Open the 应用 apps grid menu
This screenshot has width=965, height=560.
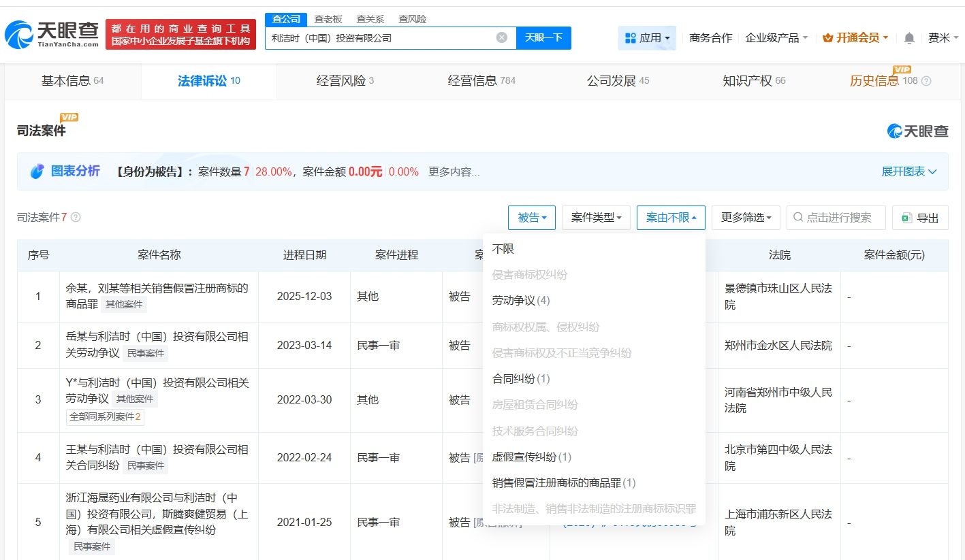[647, 38]
